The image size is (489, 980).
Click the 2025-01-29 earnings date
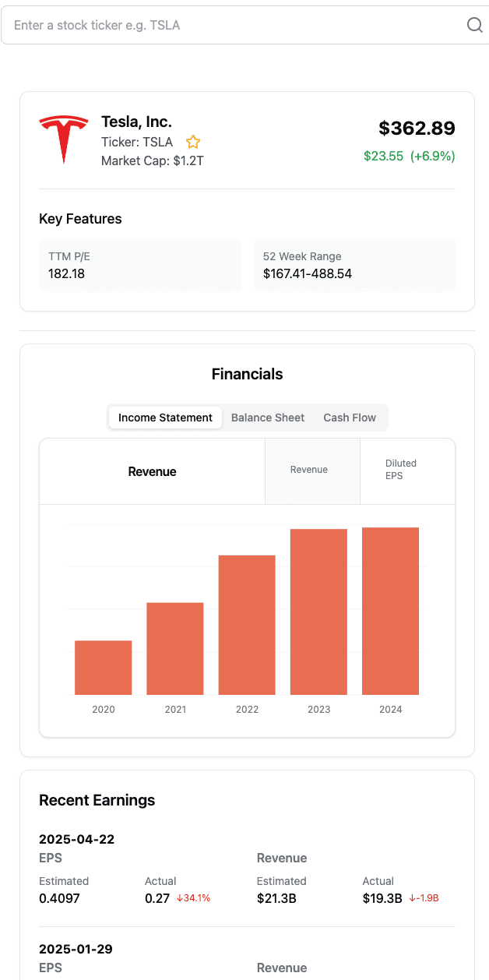pyautogui.click(x=77, y=949)
